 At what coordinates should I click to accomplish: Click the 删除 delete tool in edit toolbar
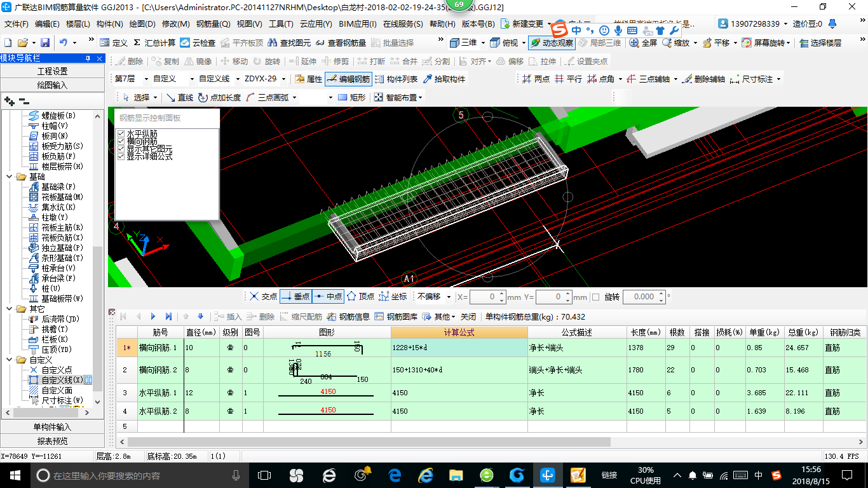pyautogui.click(x=130, y=61)
